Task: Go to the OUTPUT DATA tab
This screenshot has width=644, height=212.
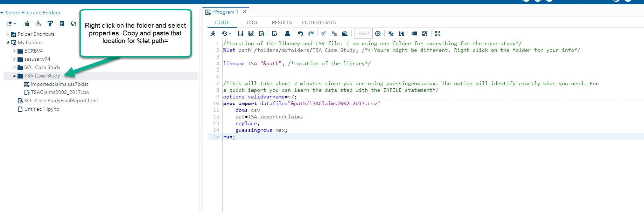Action: (x=319, y=22)
